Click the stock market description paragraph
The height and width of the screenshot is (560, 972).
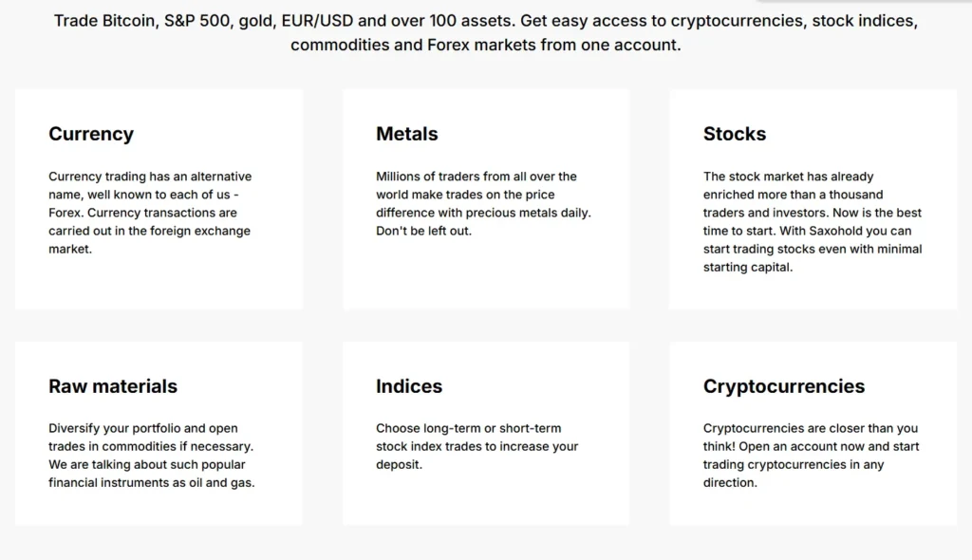click(812, 221)
